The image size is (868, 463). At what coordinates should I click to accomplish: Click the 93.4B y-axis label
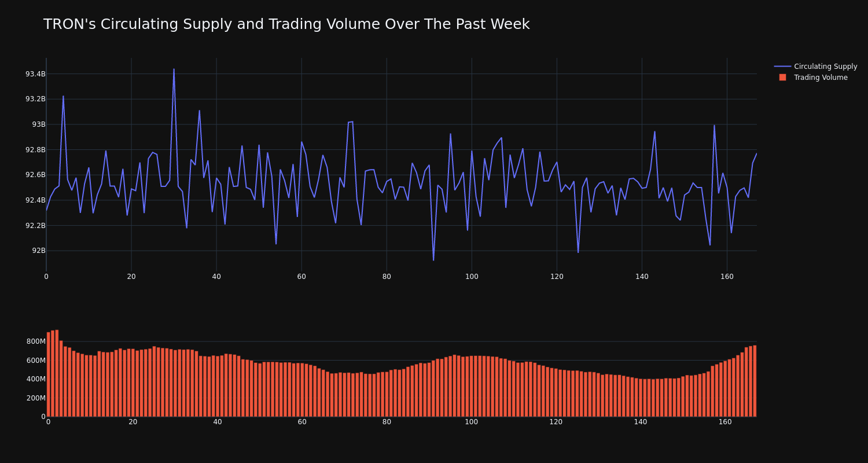point(35,74)
